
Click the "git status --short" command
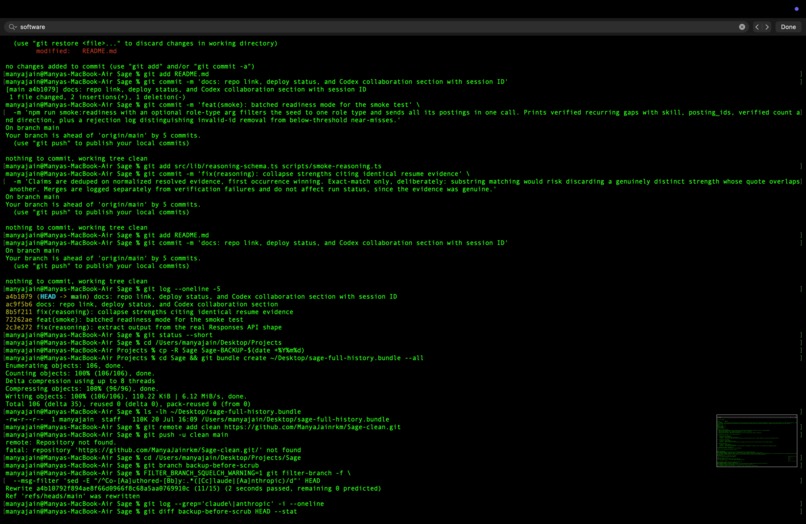(109, 335)
